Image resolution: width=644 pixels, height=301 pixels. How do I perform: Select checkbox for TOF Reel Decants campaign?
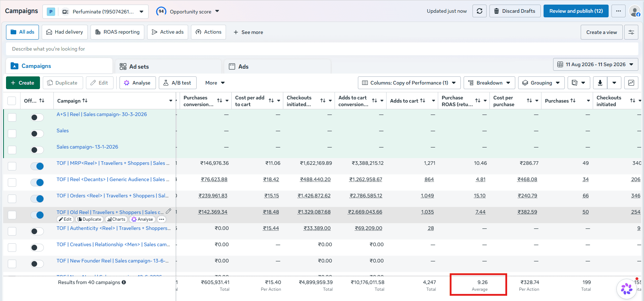tap(12, 183)
